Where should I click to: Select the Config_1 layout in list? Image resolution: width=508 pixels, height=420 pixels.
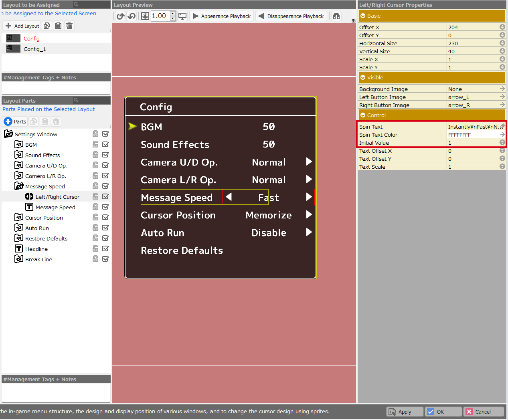pos(35,49)
